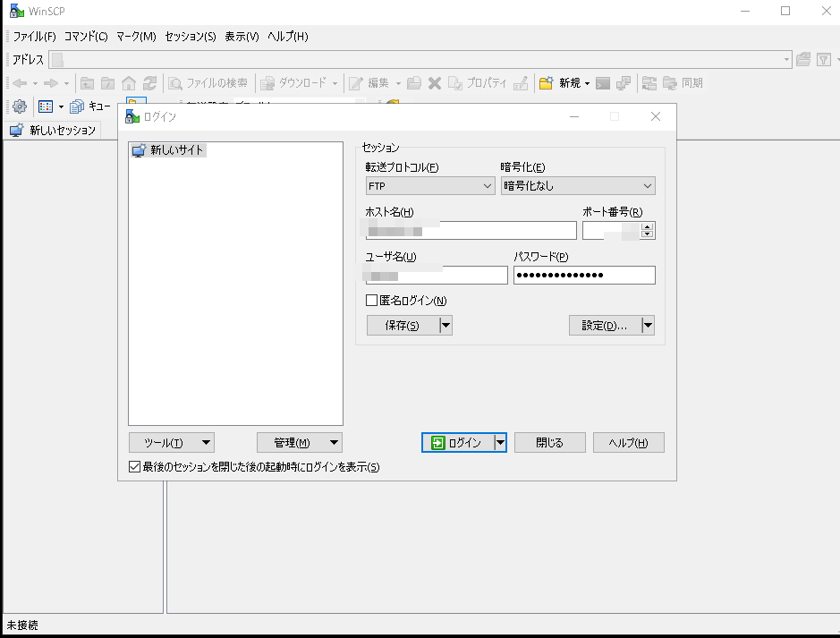The height and width of the screenshot is (638, 840).
Task: Click the 新規 folder icon
Action: tap(545, 83)
